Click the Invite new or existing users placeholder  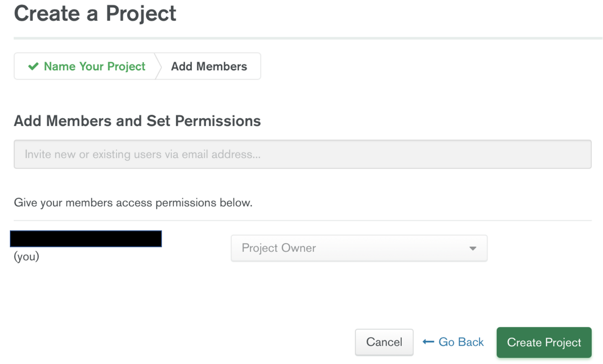coord(142,154)
